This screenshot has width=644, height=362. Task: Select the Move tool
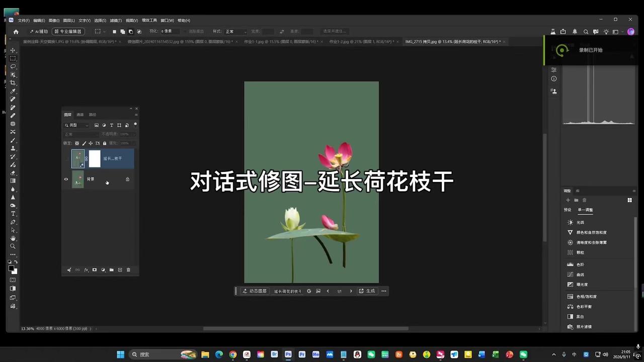(13, 50)
